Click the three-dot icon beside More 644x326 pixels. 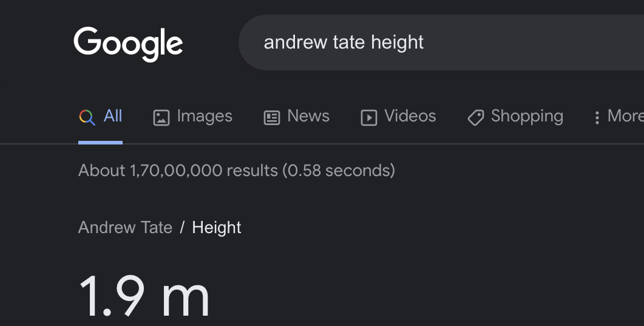coord(597,117)
